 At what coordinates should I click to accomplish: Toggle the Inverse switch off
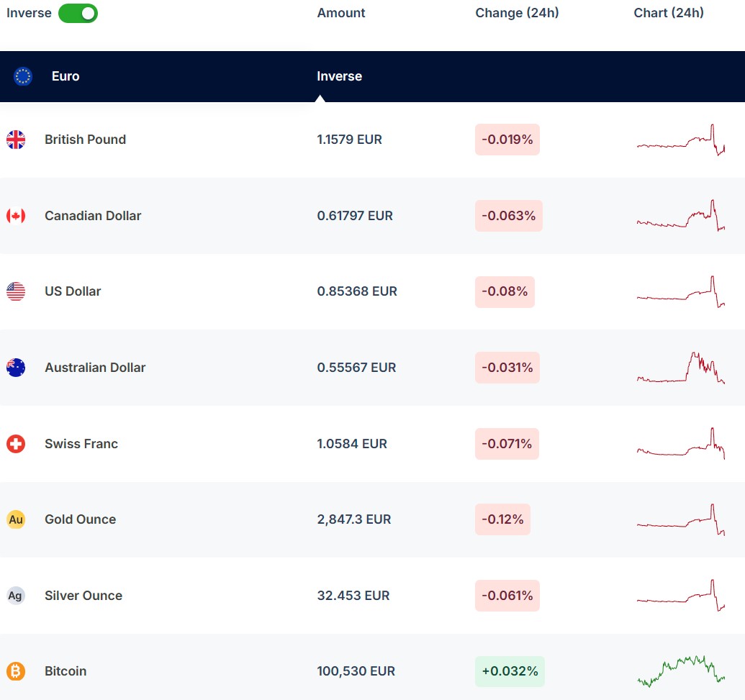pos(78,13)
